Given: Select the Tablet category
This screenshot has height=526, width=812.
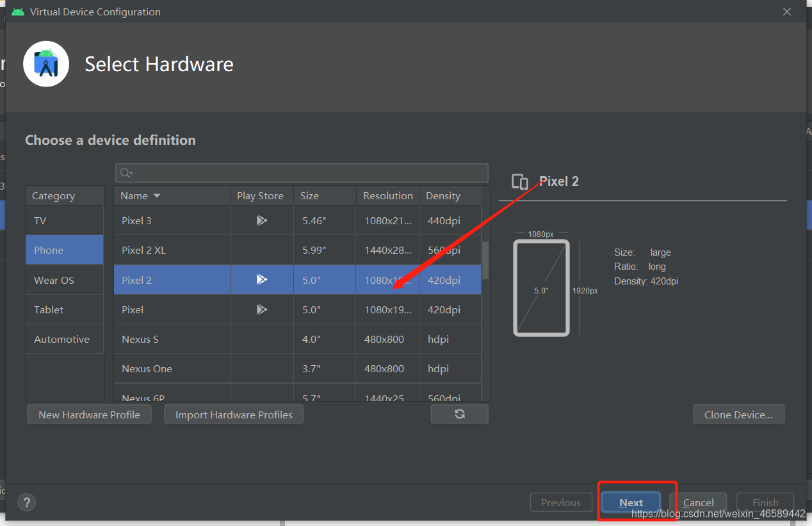Looking at the screenshot, I should click(x=65, y=309).
